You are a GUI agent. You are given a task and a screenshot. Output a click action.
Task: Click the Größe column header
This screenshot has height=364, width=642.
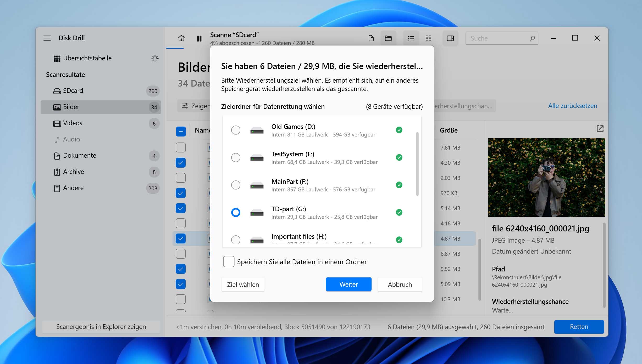pos(449,130)
